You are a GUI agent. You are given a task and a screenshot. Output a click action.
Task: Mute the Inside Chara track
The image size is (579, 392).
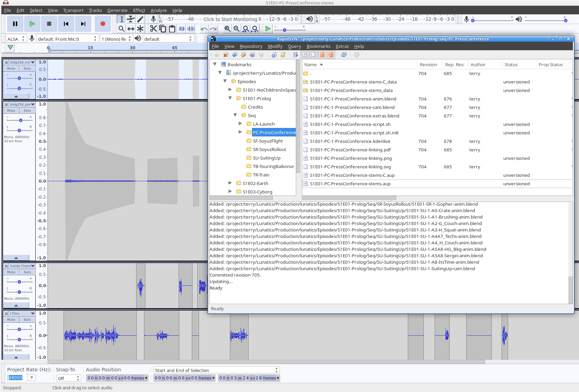11,272
